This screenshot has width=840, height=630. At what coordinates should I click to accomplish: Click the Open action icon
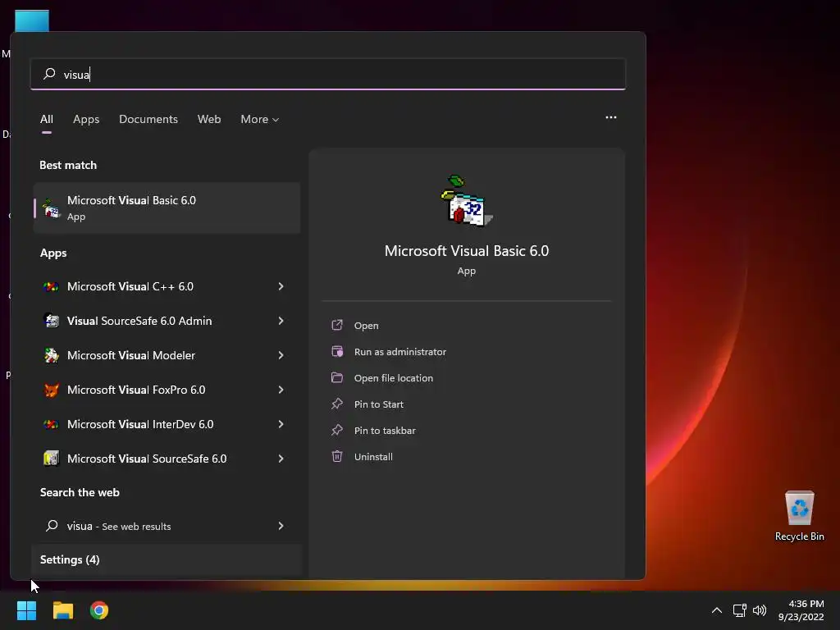click(x=337, y=325)
